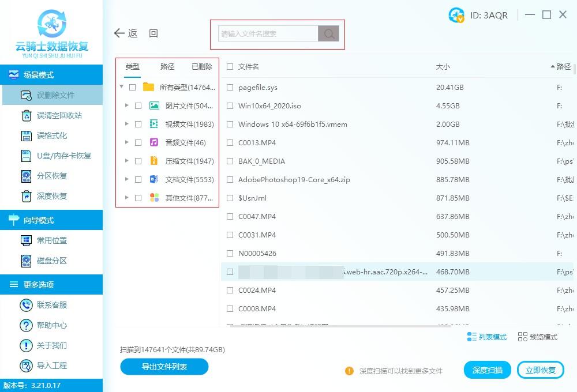The image size is (577, 392).
Task: Sort files by 大小 column header
Action: click(x=443, y=66)
